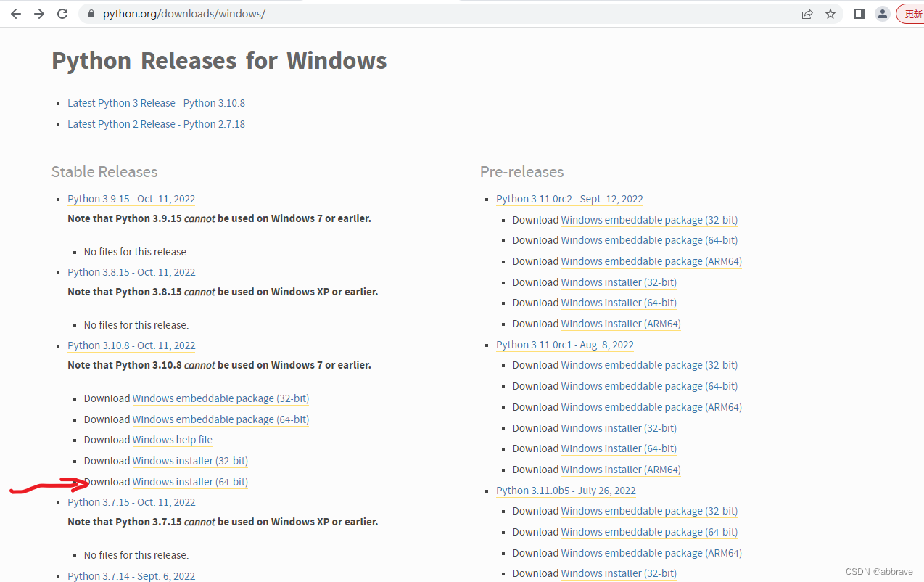Open the user profile avatar icon
Viewport: 924px width, 582px height.
(883, 14)
